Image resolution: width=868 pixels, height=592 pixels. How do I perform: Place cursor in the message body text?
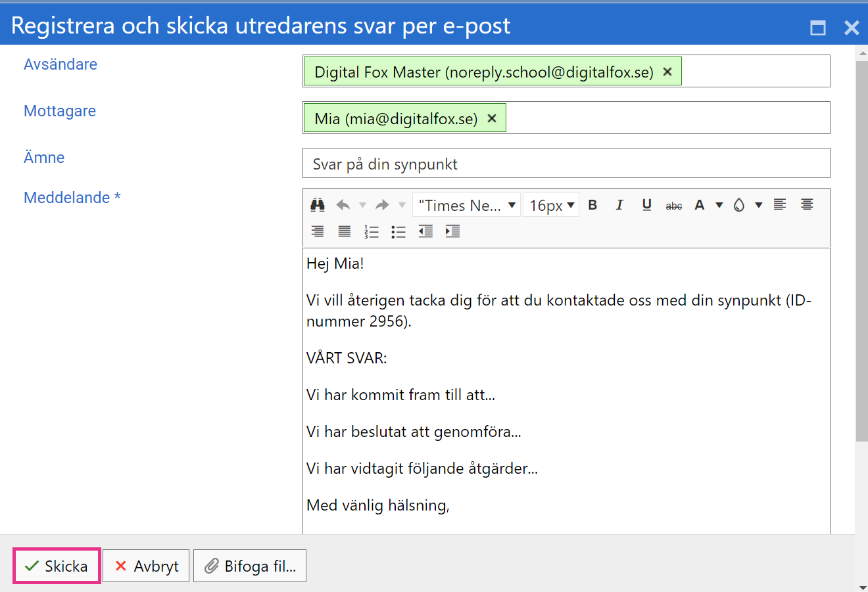click(566, 391)
